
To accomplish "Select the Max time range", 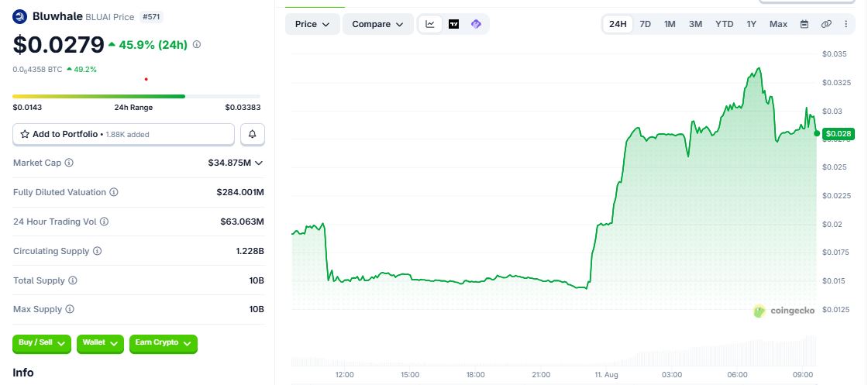I will [x=778, y=24].
